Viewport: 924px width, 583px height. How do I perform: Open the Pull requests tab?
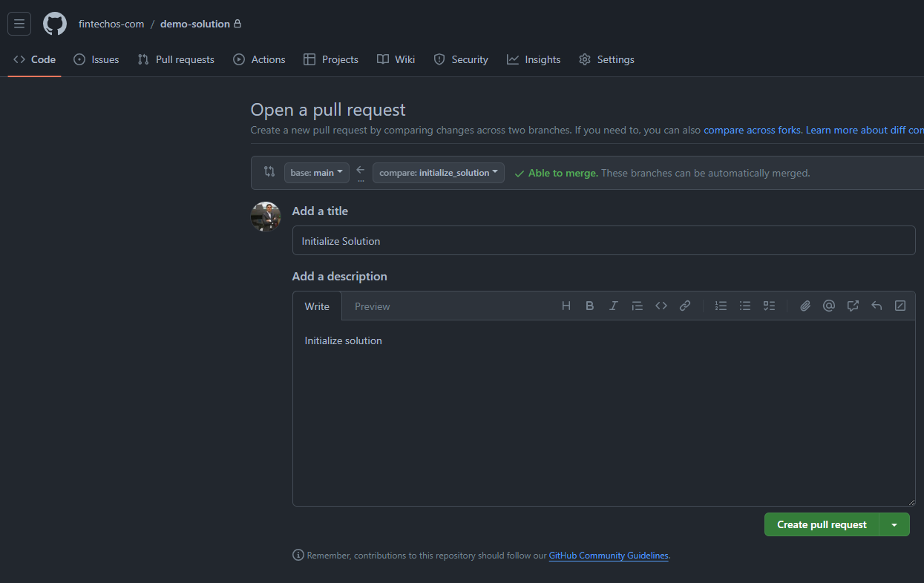[176, 59]
